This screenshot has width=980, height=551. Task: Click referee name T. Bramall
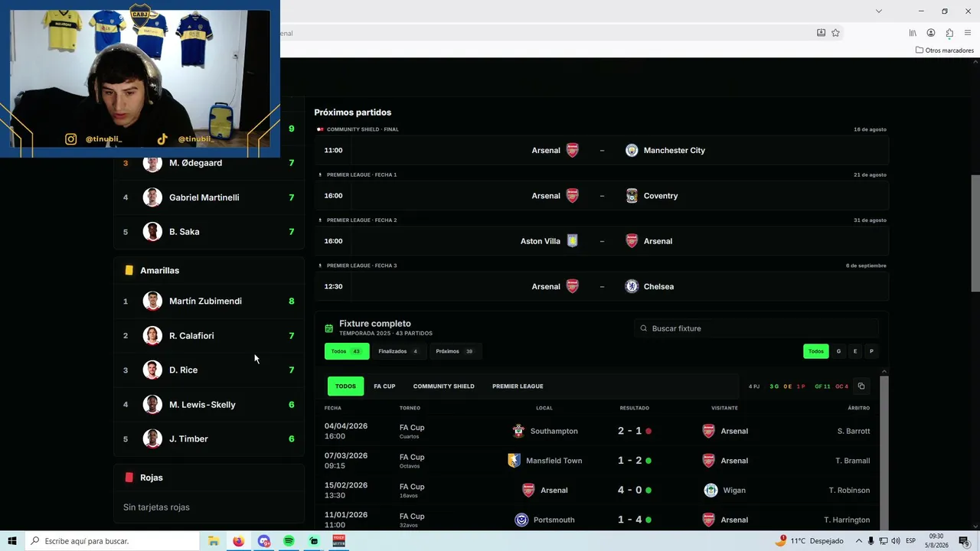(x=852, y=461)
